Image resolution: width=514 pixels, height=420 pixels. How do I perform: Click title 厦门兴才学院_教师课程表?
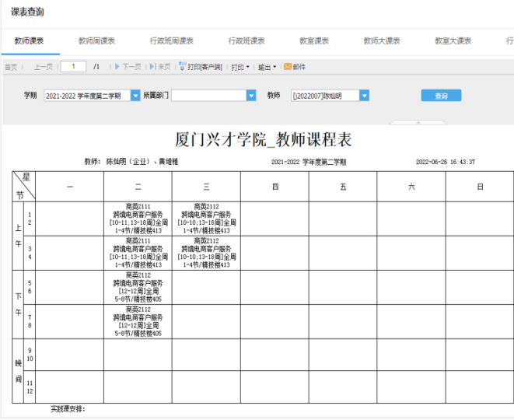click(264, 139)
